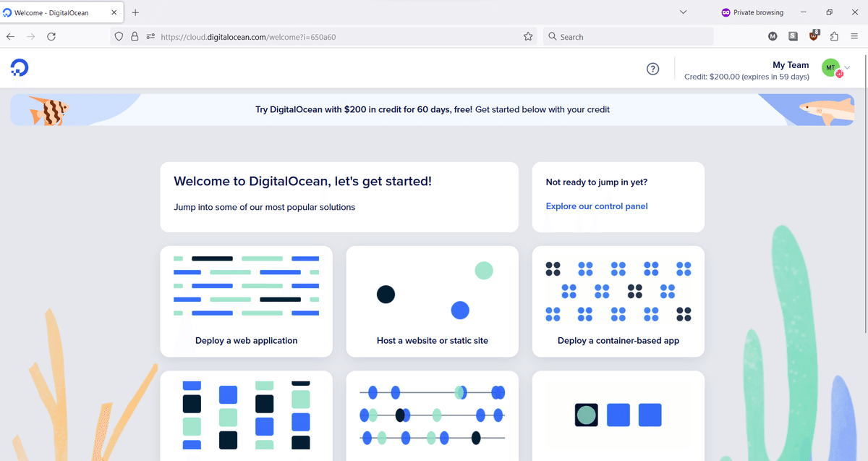Screen dimensions: 868x461
Task: Click the DigitalOcean logo icon
Action: coord(20,68)
